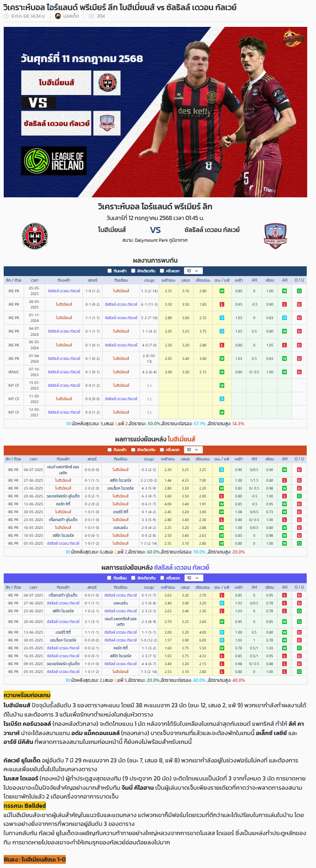
Task: Click W result badge in 15-01-2023 friendly row
Action: click(222, 385)
